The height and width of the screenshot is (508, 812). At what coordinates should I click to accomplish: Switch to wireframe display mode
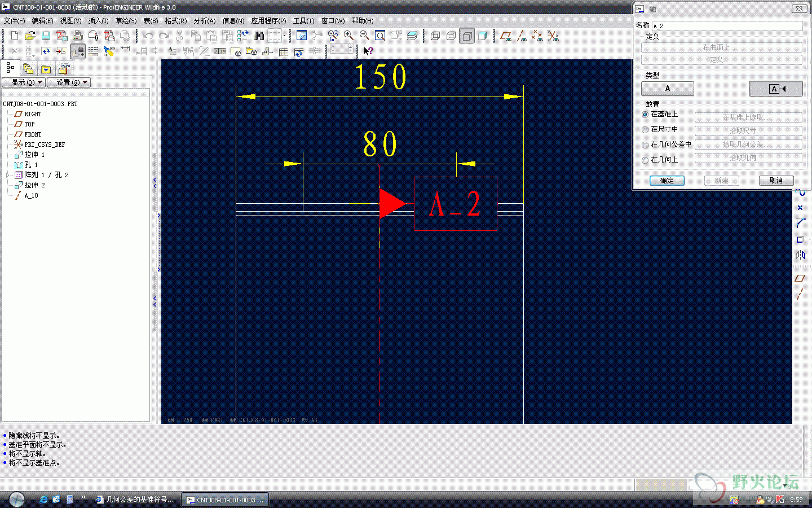pos(435,36)
